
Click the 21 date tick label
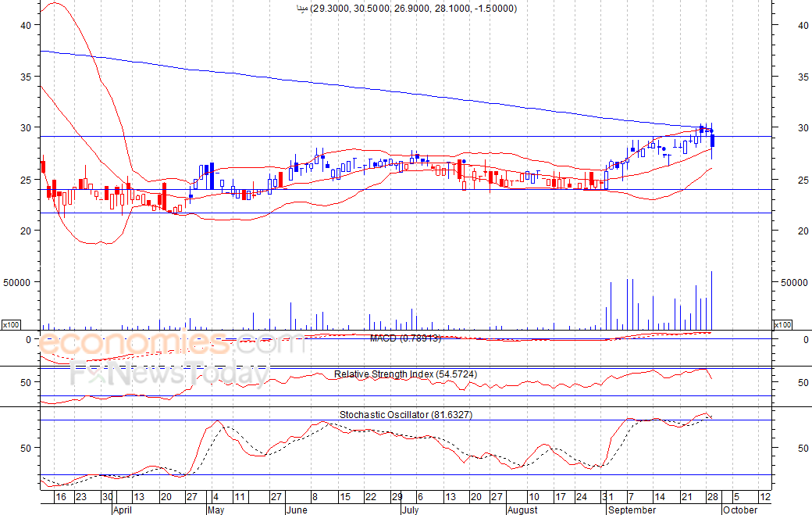[x=686, y=497]
